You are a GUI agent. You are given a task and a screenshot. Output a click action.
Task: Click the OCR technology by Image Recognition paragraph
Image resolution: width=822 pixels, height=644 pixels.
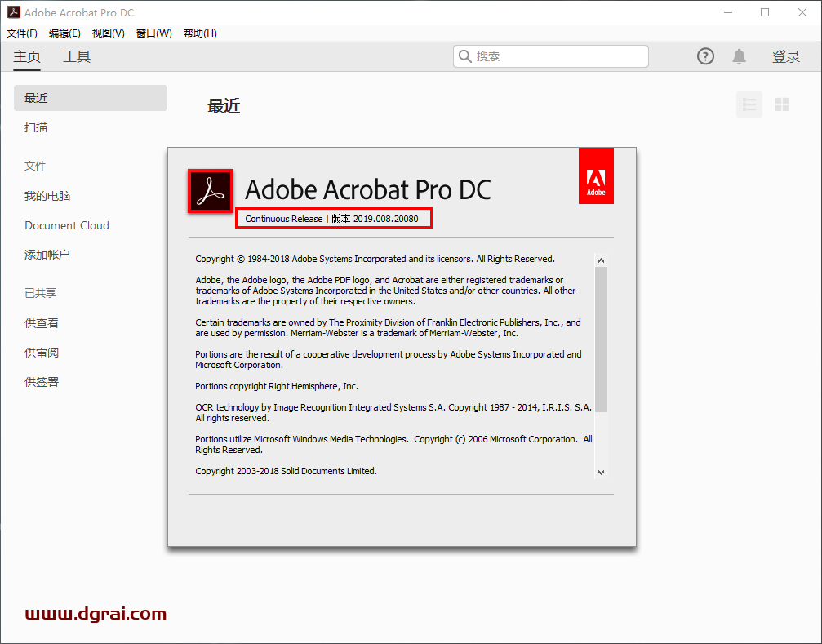(x=393, y=412)
